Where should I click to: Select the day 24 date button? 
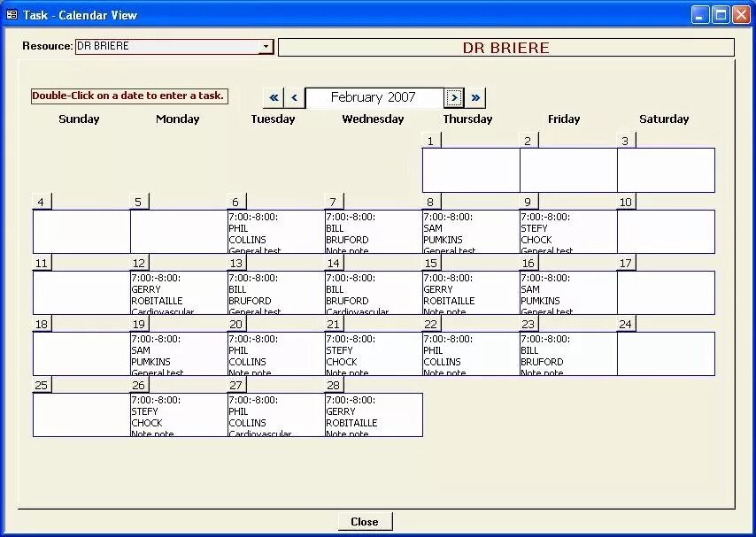pyautogui.click(x=626, y=325)
